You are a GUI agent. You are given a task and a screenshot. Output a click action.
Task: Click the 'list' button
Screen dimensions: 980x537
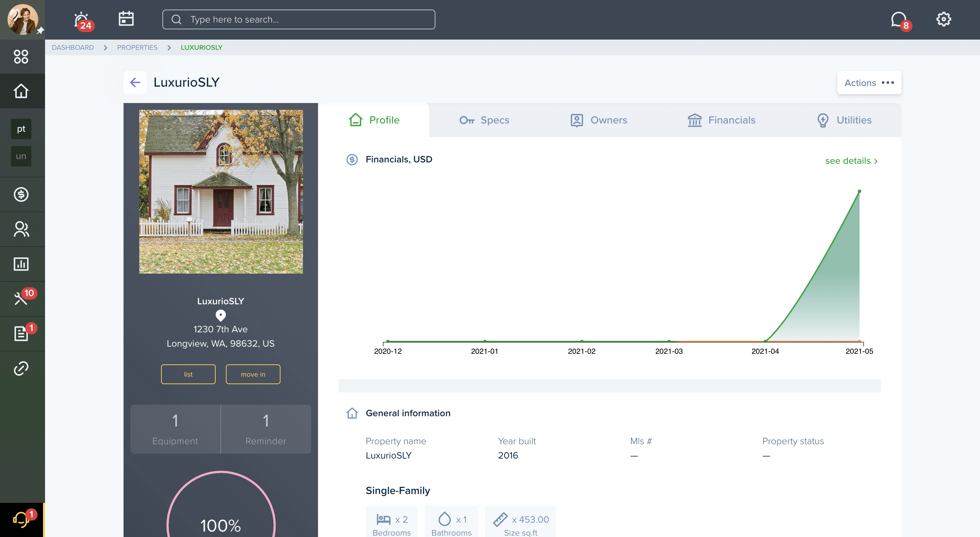[188, 374]
